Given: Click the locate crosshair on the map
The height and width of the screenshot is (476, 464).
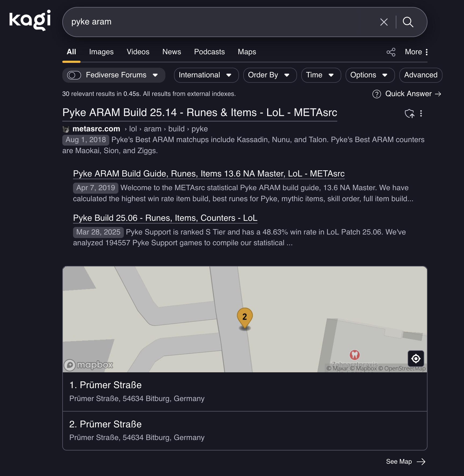Looking at the screenshot, I should (415, 359).
